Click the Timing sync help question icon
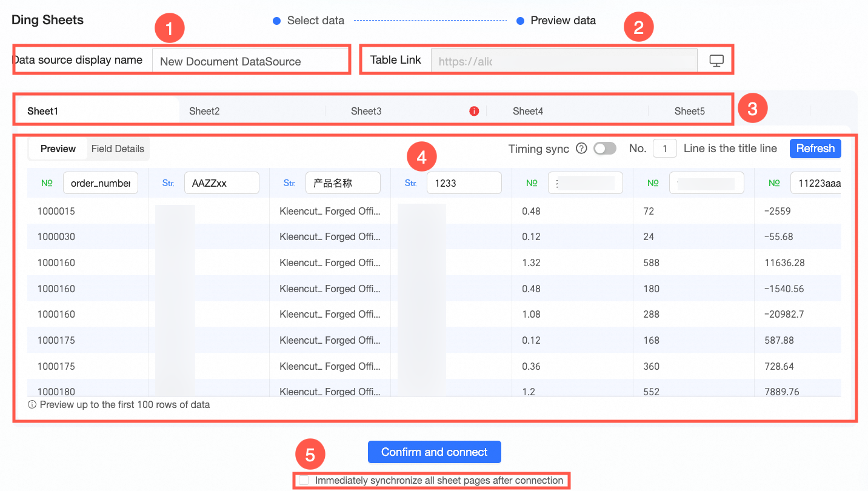Viewport: 868px width, 491px height. pos(581,149)
